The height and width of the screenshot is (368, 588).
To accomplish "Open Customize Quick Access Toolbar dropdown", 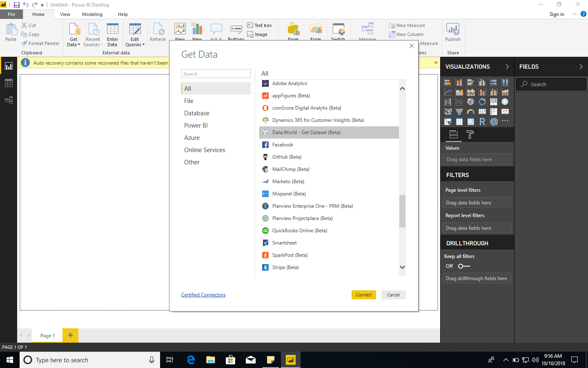I will (x=42, y=5).
